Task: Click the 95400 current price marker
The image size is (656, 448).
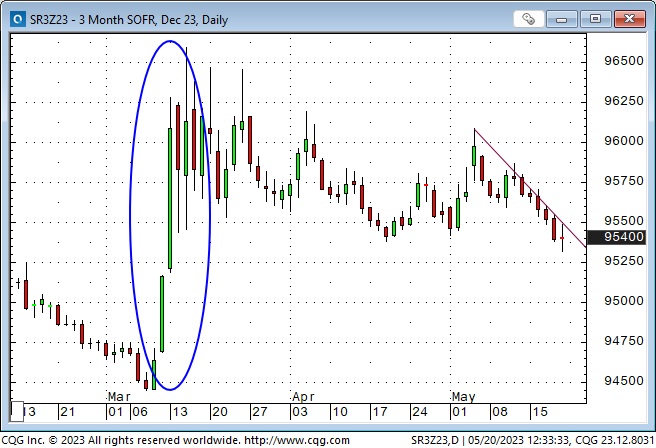Action: (617, 237)
